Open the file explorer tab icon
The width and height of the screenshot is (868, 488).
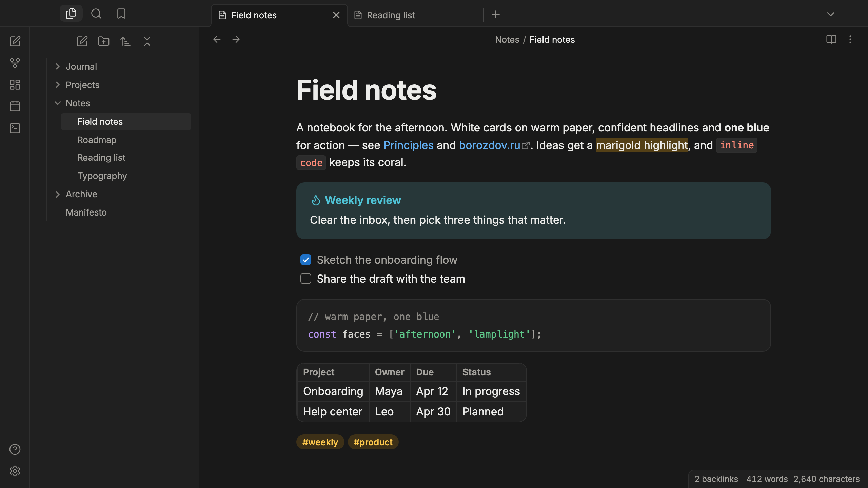(x=71, y=14)
